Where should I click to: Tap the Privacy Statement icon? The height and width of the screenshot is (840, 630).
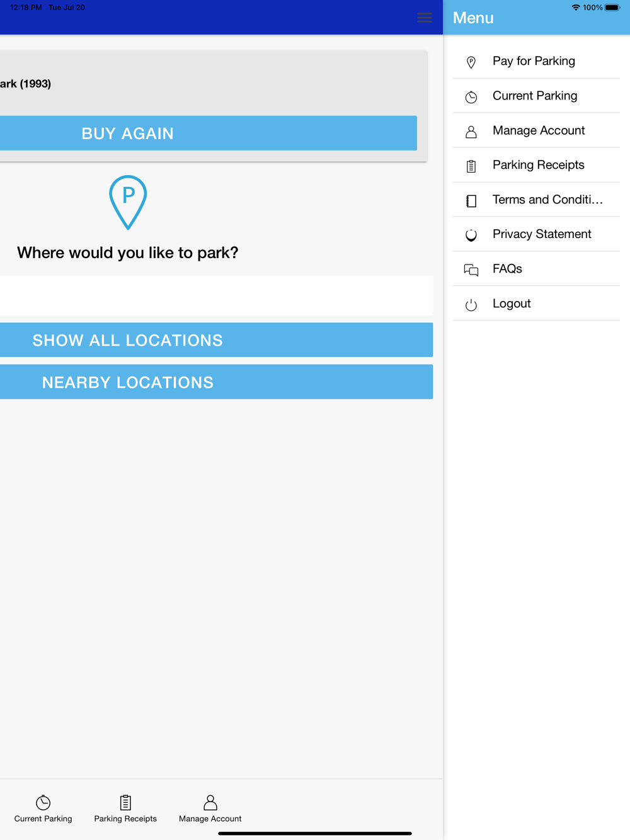click(x=471, y=235)
